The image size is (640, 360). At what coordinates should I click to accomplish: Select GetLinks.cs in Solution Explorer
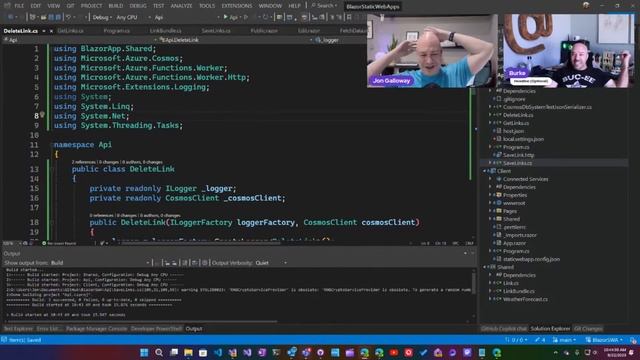516,123
